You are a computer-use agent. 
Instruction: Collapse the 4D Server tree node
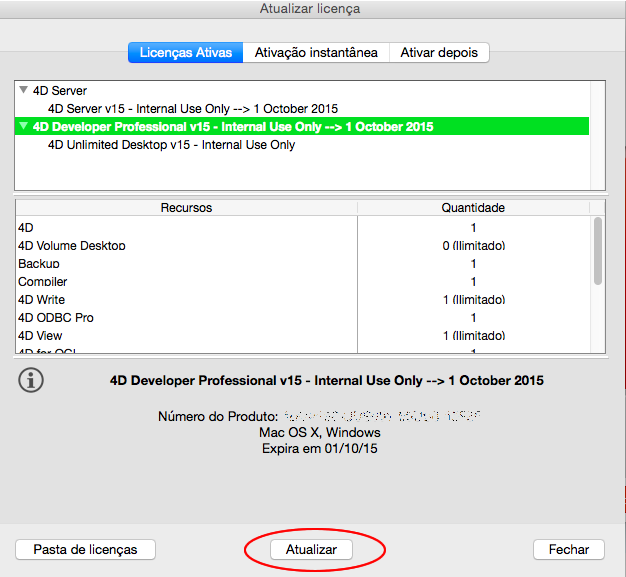coord(24,90)
